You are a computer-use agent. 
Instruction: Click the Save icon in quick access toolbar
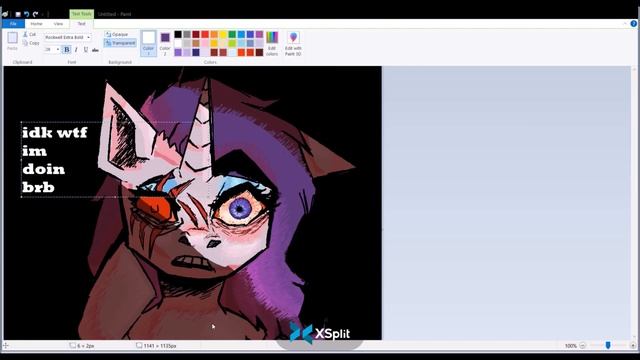[18, 14]
